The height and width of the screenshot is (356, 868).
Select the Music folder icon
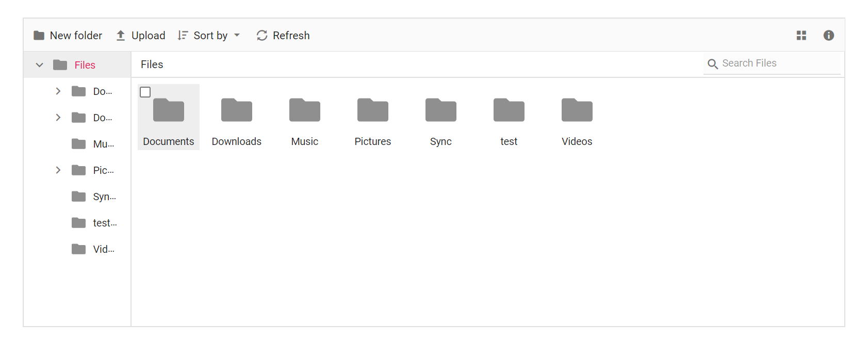[x=305, y=110]
